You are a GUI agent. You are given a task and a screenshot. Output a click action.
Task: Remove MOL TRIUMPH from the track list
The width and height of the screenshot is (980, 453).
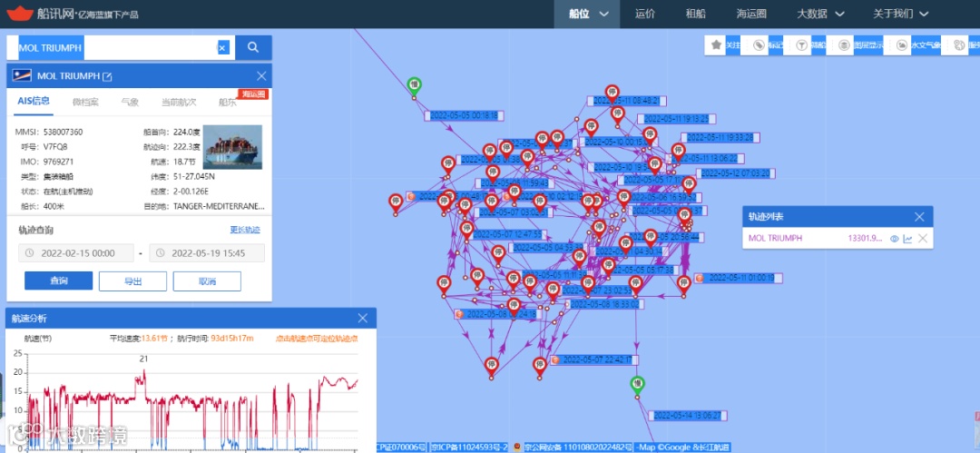[x=923, y=239]
